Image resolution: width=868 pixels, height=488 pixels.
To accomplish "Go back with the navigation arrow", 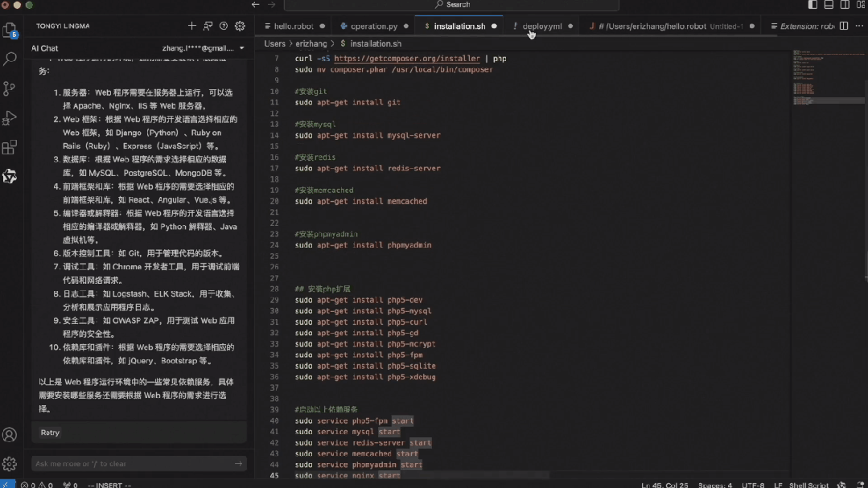I will pyautogui.click(x=255, y=5).
